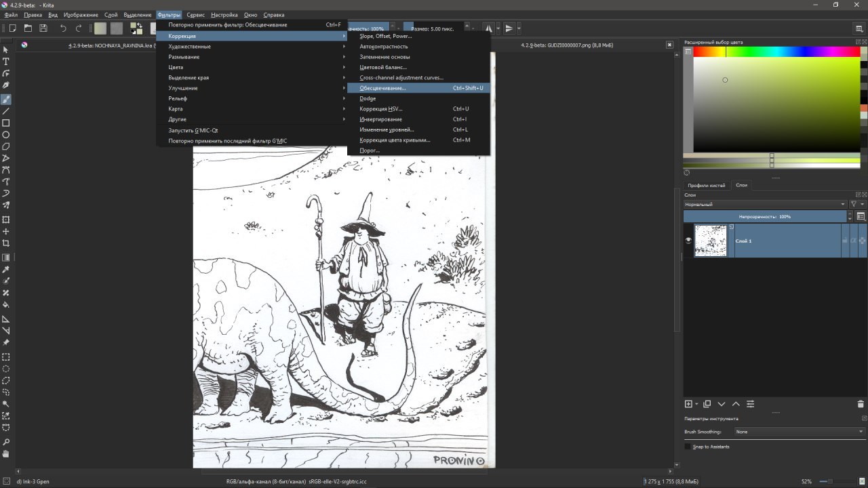Select the Rectangular Selection tool
The width and height of the screenshot is (868, 488).
6,357
